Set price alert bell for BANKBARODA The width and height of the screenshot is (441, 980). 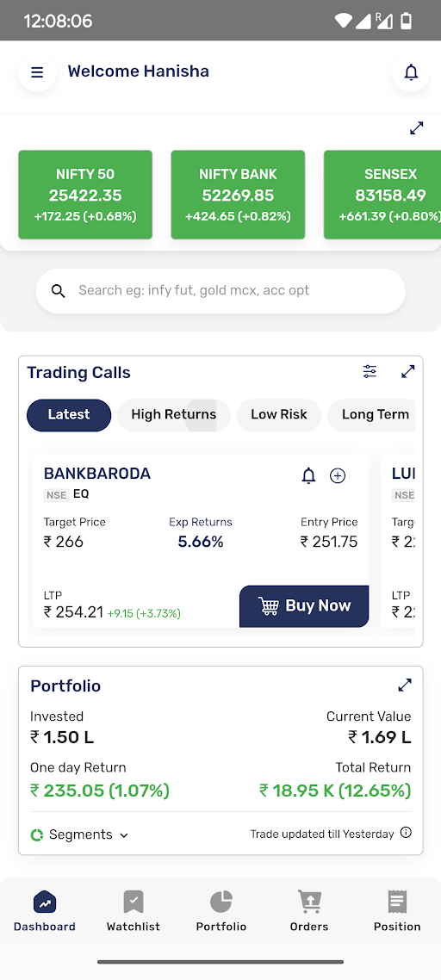(308, 475)
